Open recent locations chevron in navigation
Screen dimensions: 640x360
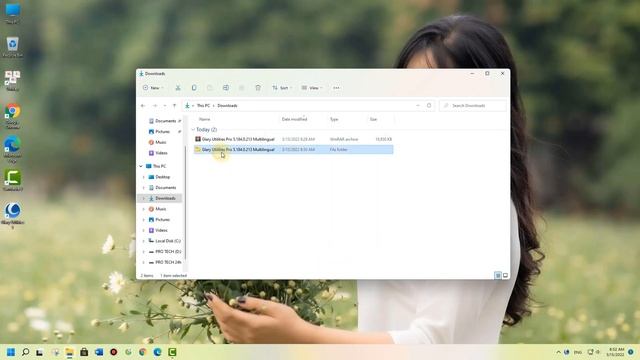point(165,106)
